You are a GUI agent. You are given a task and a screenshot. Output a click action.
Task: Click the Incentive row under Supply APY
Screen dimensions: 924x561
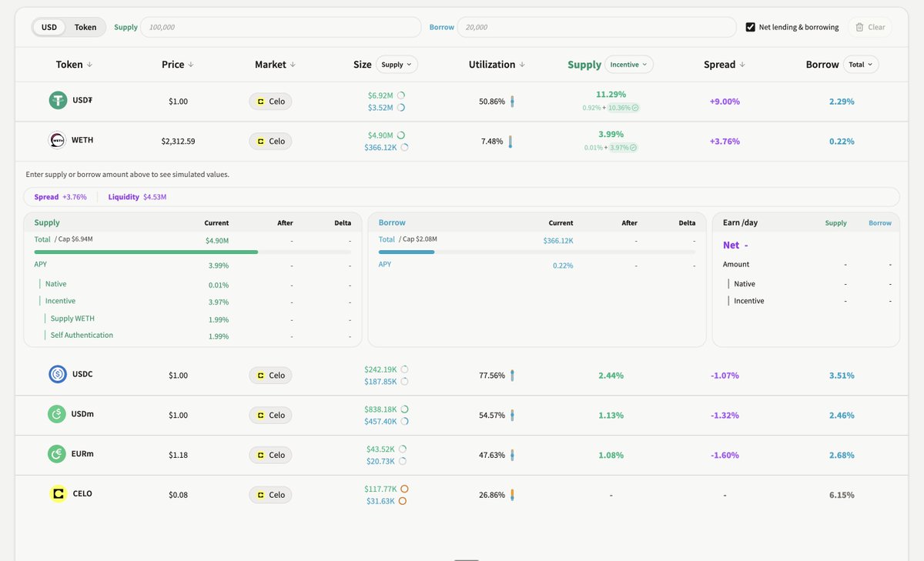click(192, 302)
